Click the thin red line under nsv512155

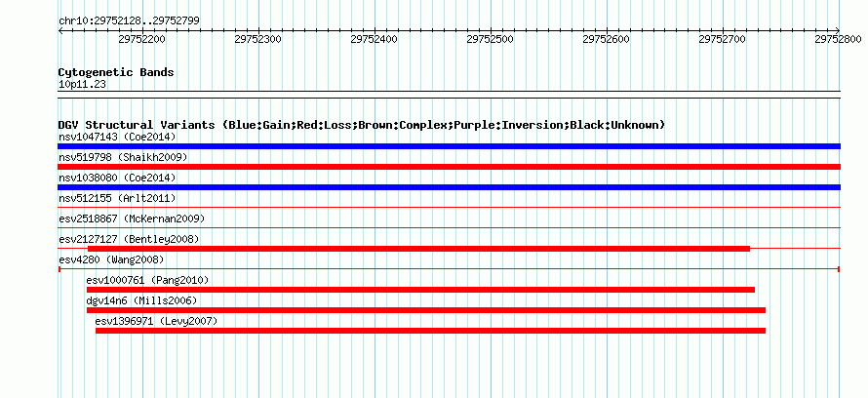click(x=449, y=208)
